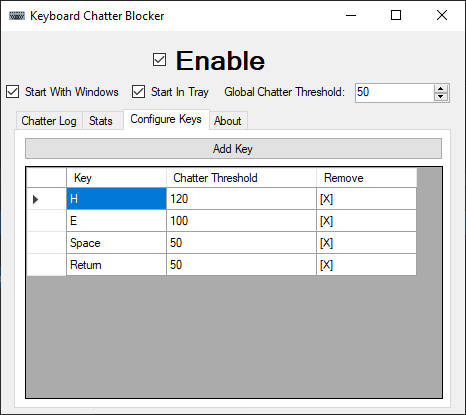Select the Space key cell
466x415 pixels.
pos(116,243)
